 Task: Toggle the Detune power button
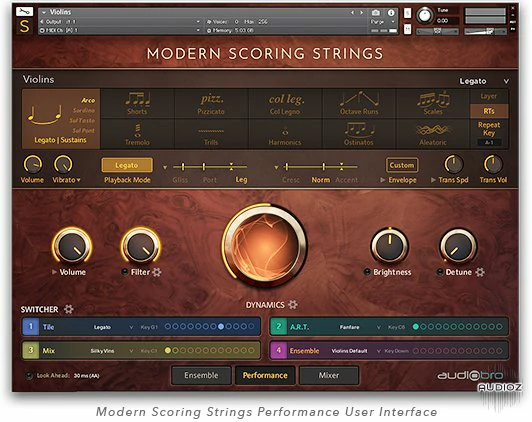(440, 272)
